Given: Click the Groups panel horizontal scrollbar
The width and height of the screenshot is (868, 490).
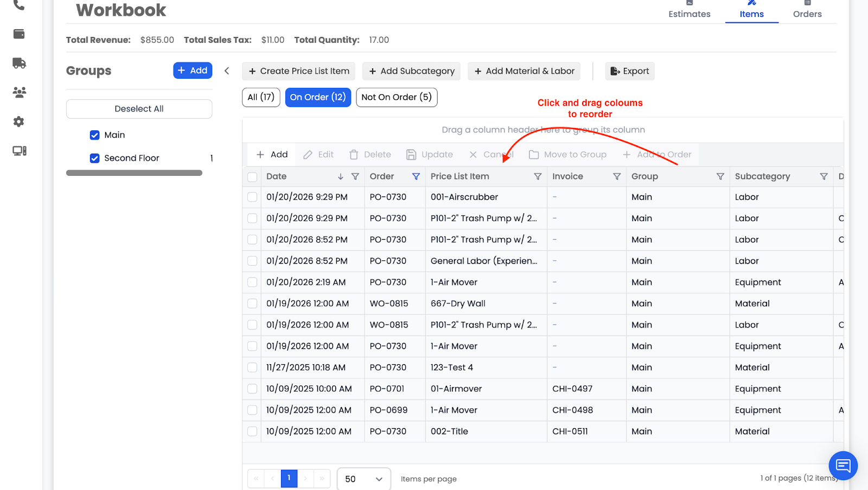Looking at the screenshot, I should (x=134, y=173).
